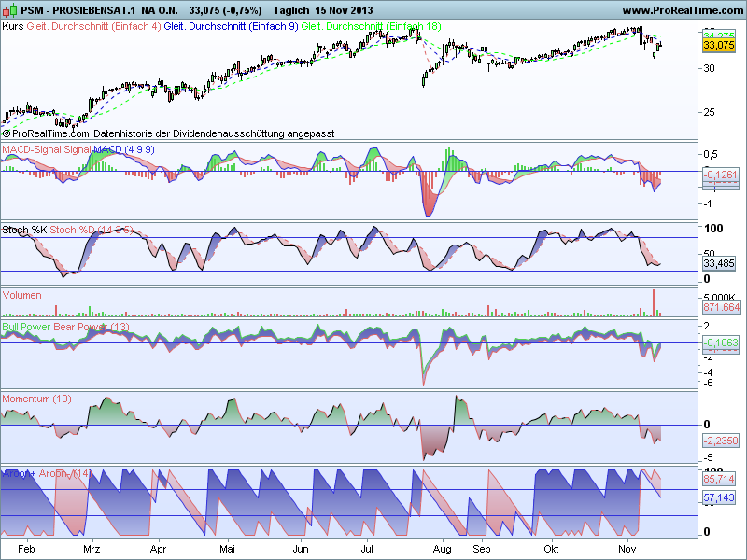Click the Bull Power Bear Power (13) label
This screenshot has height=560, width=747.
(x=65, y=327)
